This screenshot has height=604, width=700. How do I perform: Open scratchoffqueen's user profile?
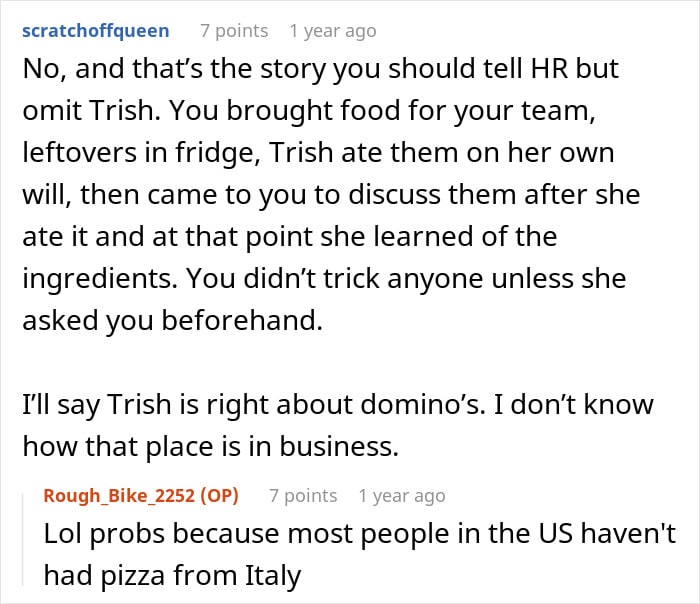[96, 31]
